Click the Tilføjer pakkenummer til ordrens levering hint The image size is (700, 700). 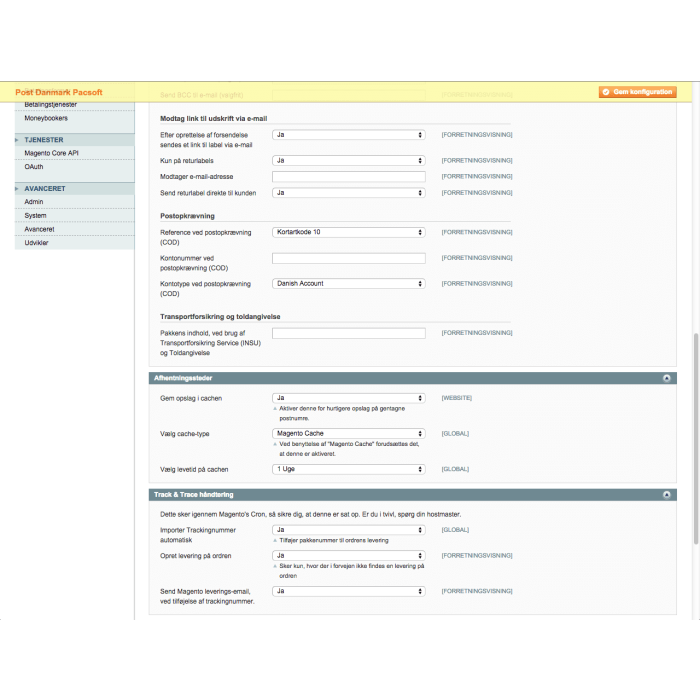coord(334,541)
